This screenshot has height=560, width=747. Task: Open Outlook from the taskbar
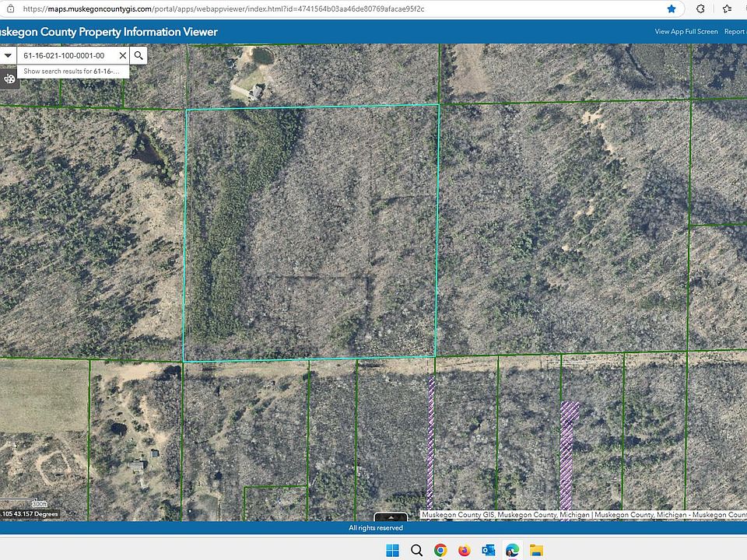(x=489, y=551)
